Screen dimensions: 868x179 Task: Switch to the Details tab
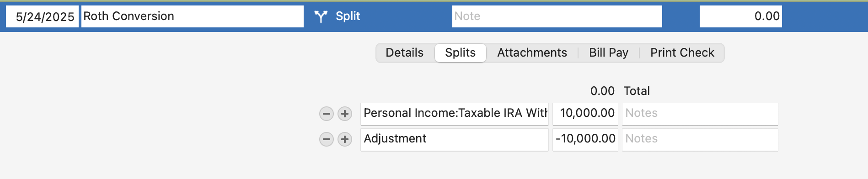pyautogui.click(x=405, y=53)
